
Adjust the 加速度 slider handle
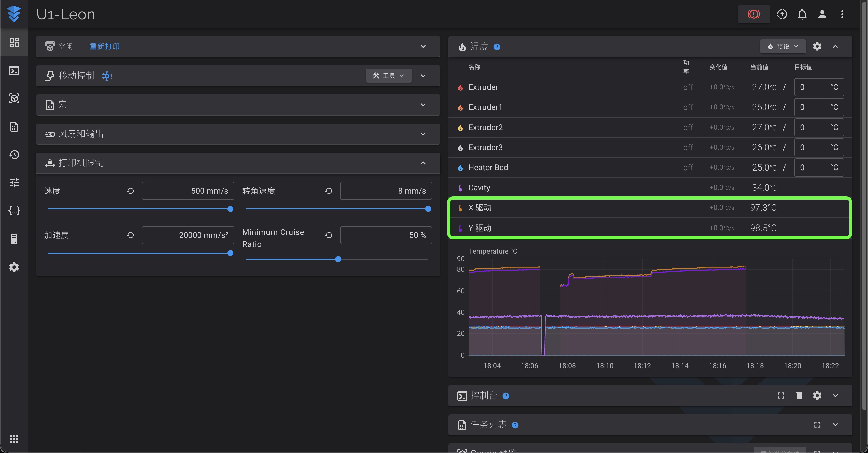pyautogui.click(x=230, y=253)
